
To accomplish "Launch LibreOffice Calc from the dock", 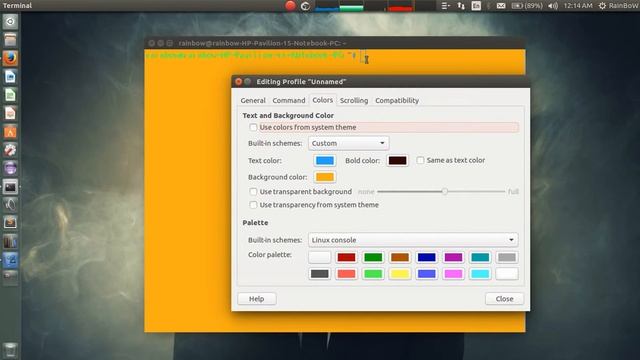I will pos(10,95).
